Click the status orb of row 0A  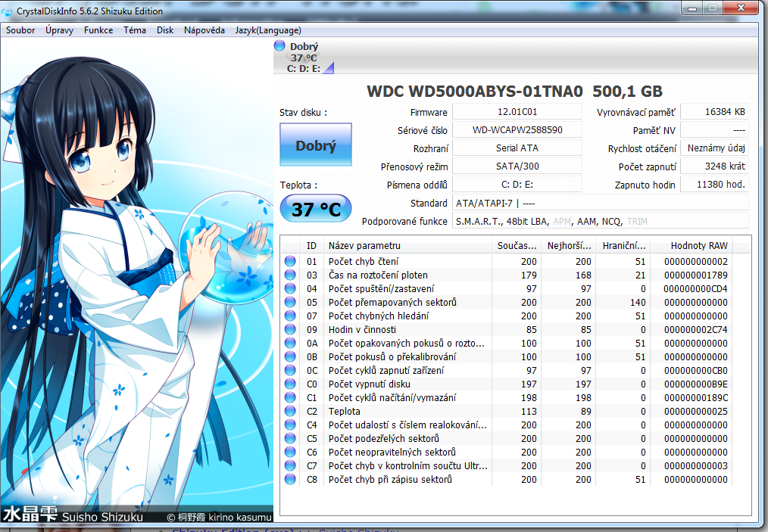pyautogui.click(x=290, y=343)
